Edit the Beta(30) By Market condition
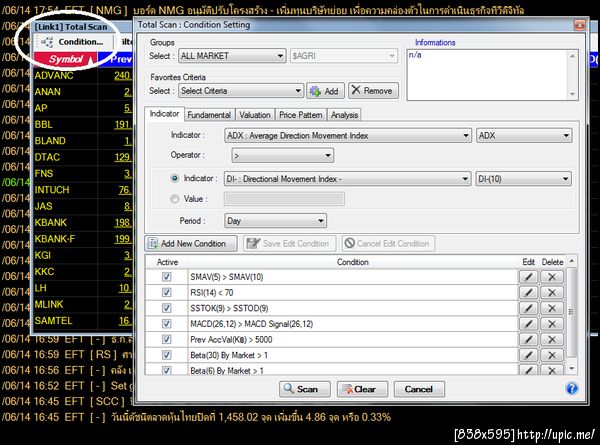This screenshot has height=445, width=600. coord(528,355)
